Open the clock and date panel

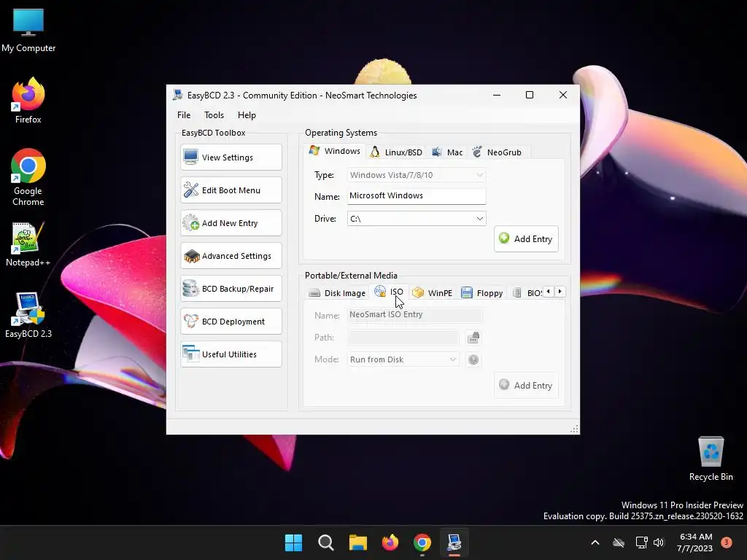[x=695, y=542]
